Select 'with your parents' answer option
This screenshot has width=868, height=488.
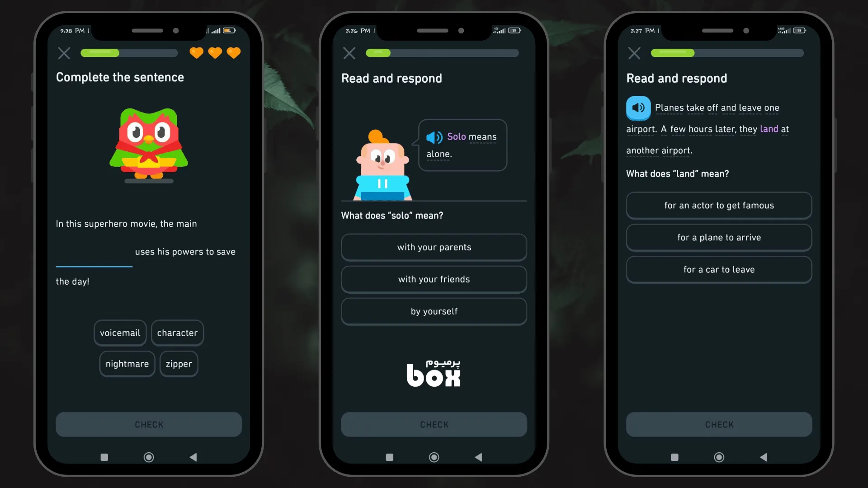point(434,247)
